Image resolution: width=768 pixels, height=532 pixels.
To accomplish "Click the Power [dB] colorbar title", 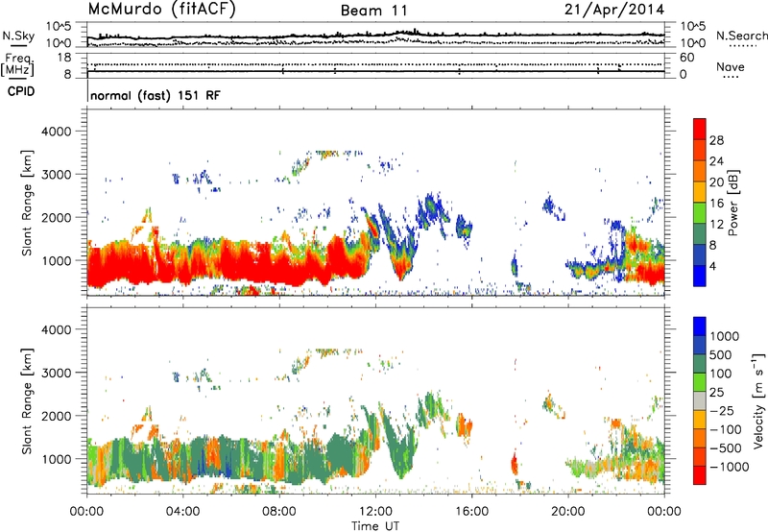I will tap(733, 203).
